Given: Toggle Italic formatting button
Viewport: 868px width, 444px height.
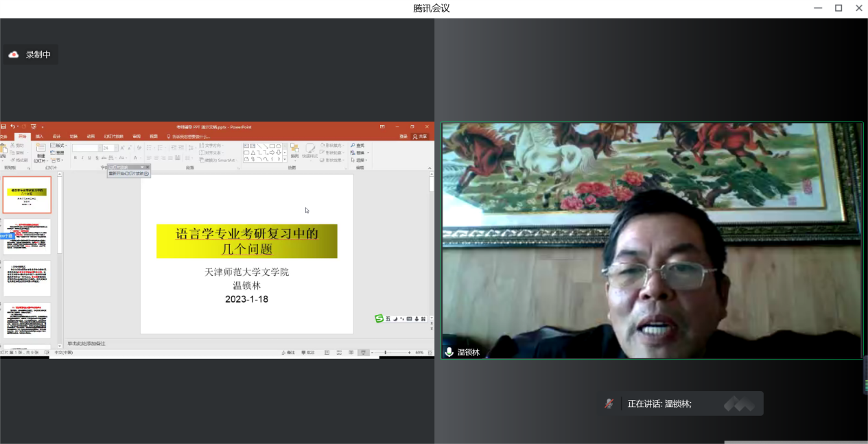Looking at the screenshot, I should pos(82,158).
